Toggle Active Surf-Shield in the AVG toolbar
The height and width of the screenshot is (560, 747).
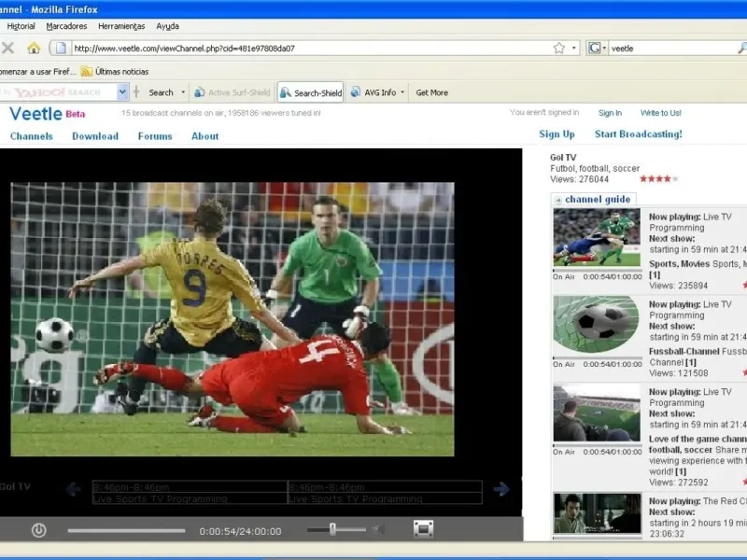(x=232, y=92)
